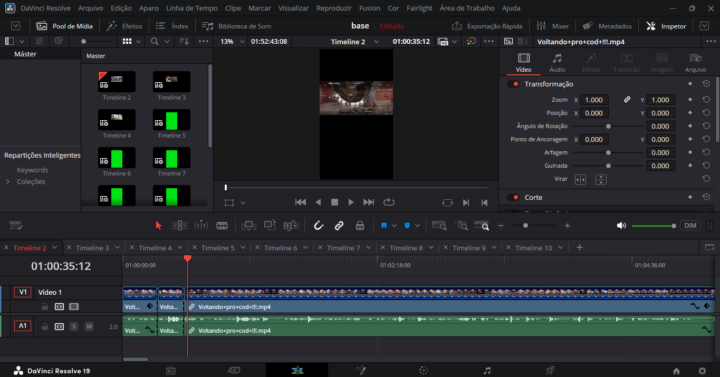
Task: Toggle linked selection chain icon
Action: (339, 225)
